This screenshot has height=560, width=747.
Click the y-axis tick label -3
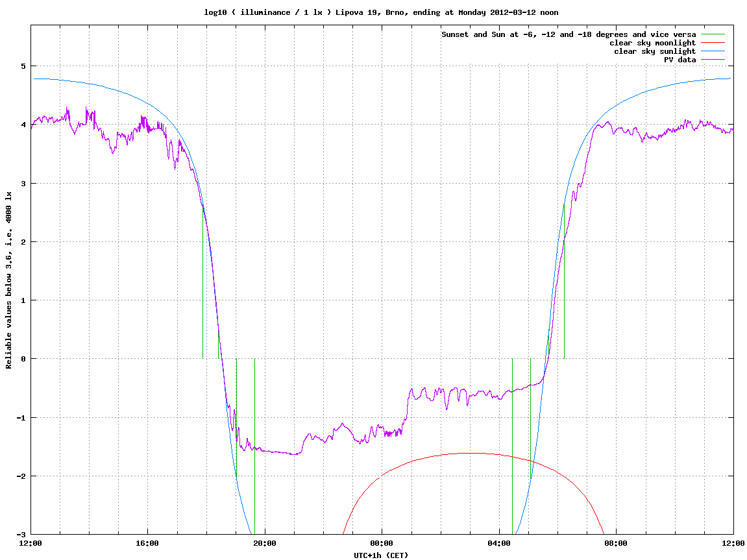coord(21,535)
